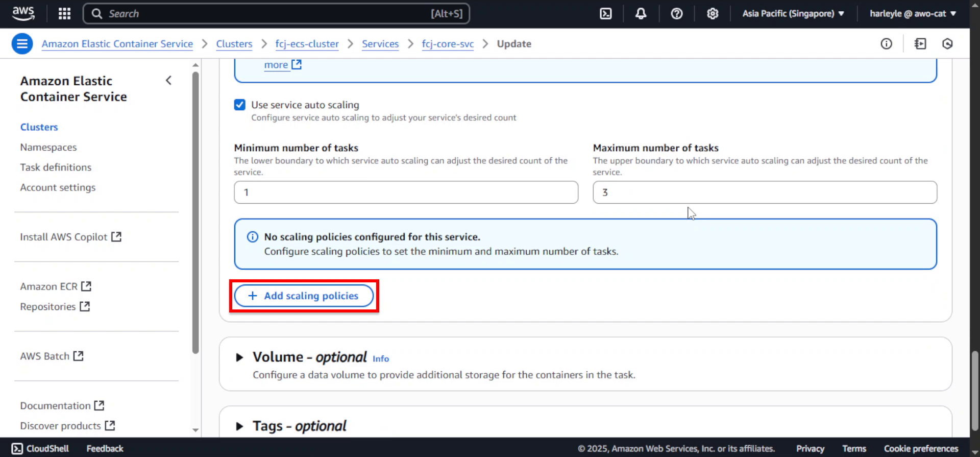The width and height of the screenshot is (980, 457).
Task: Click the sidebar scroll up arrow
Action: [x=195, y=65]
